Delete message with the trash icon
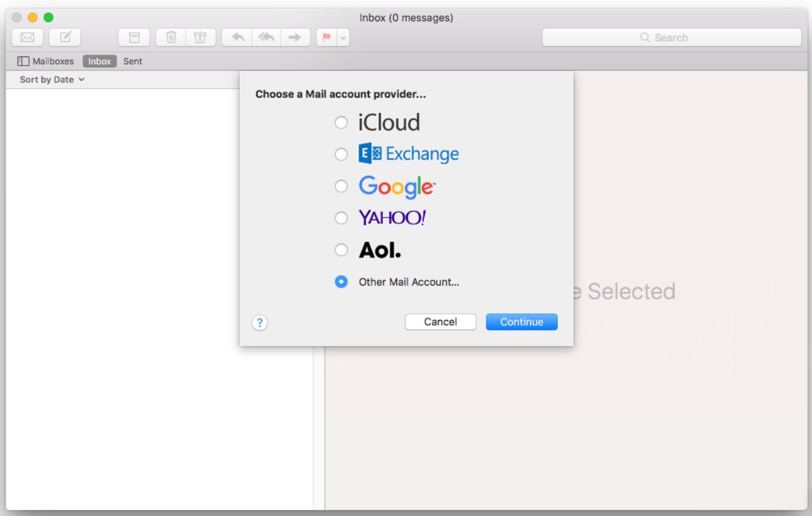 click(x=171, y=37)
